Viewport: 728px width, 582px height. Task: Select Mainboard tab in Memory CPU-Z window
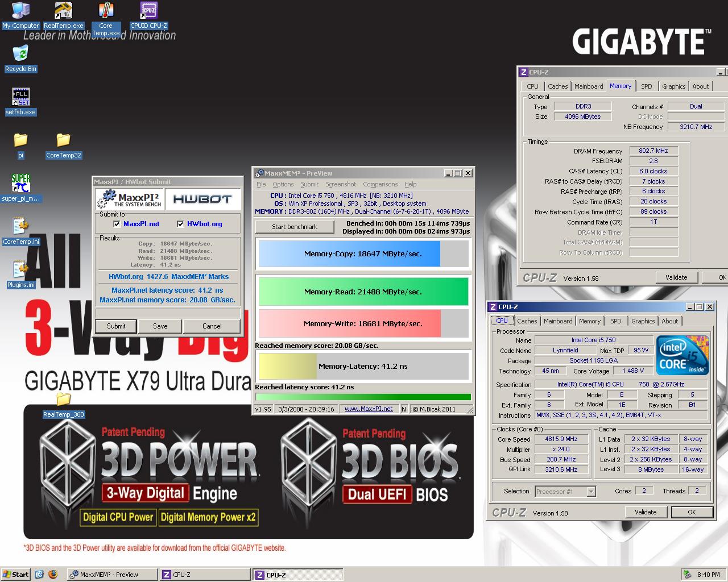(589, 86)
